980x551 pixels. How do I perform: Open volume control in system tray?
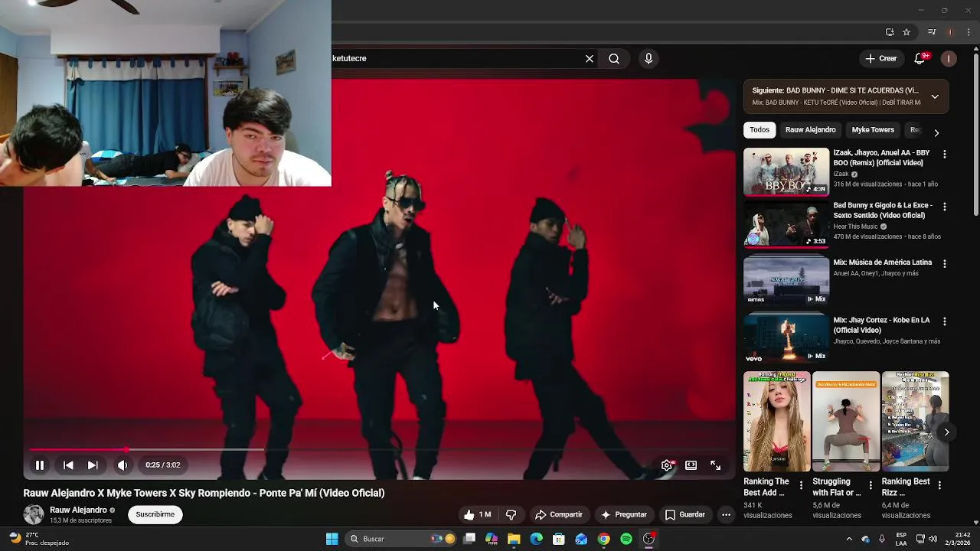coord(933,539)
